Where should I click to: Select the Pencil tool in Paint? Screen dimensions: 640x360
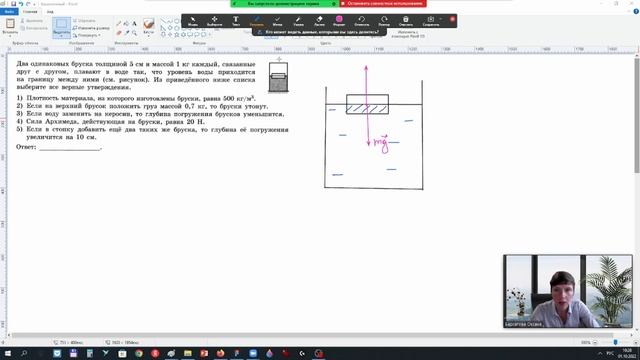[119, 24]
